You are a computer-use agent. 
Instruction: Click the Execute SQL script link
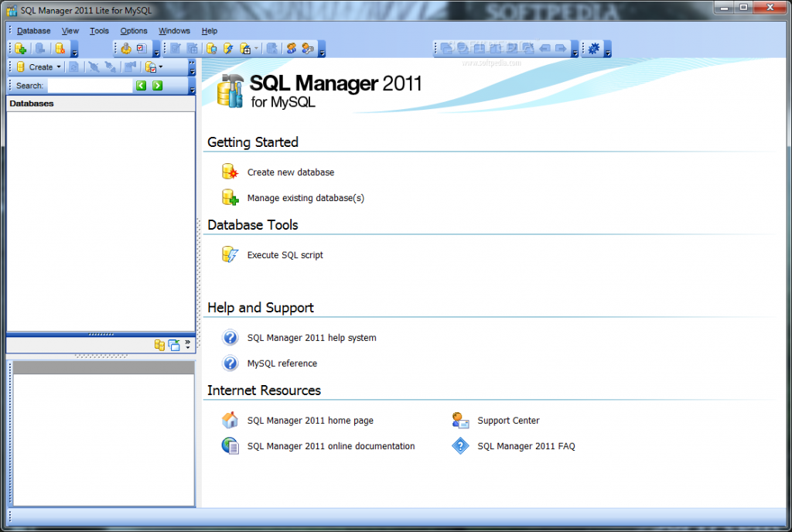285,255
